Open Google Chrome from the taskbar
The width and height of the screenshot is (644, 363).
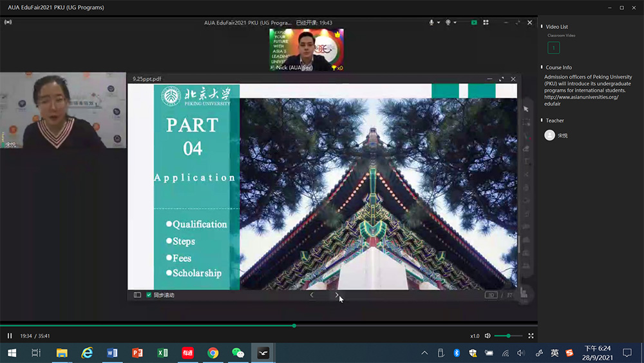point(213,353)
